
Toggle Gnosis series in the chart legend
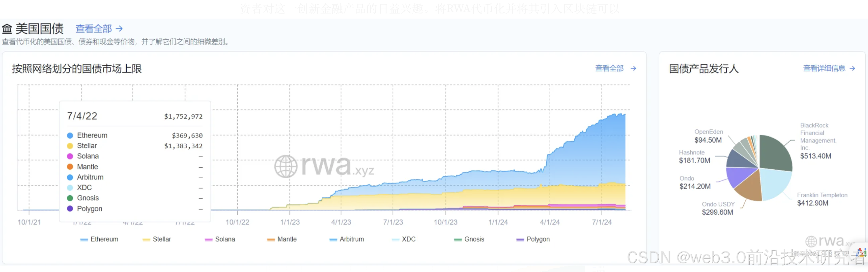469,239
